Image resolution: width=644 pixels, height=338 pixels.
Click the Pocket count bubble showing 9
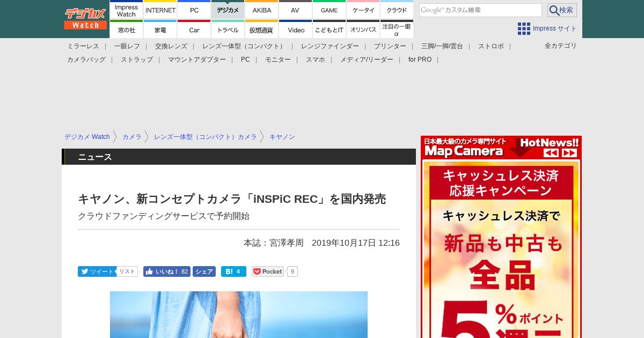pyautogui.click(x=292, y=271)
